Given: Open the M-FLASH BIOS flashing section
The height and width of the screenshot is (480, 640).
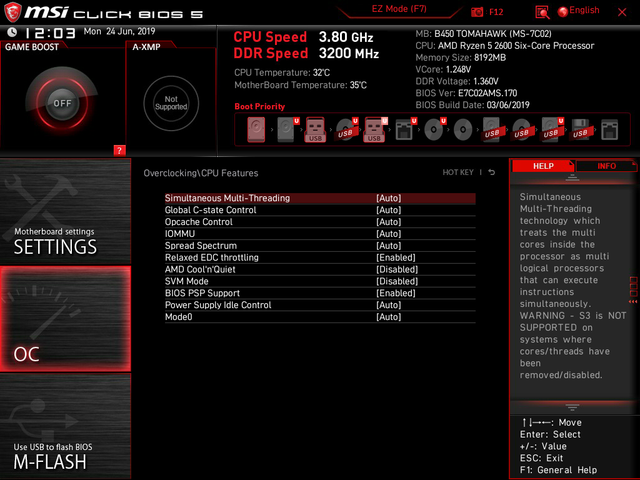Looking at the screenshot, I should click(x=65, y=426).
